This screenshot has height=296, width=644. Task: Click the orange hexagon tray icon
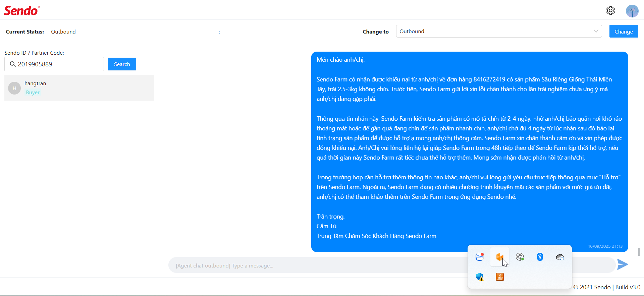point(499,257)
